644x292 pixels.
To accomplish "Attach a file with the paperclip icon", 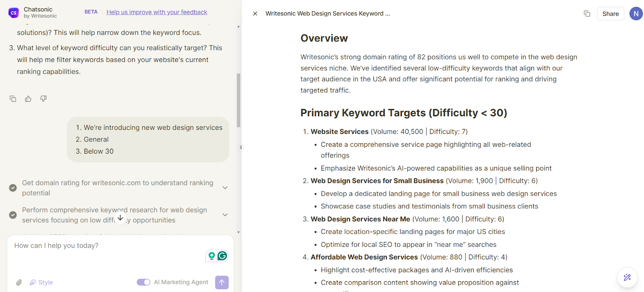I will tap(19, 282).
